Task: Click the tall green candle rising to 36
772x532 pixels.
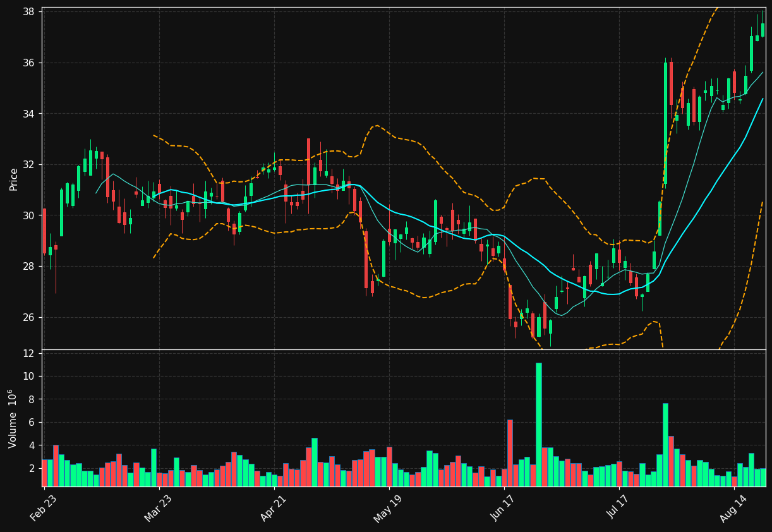Action: 665,123
